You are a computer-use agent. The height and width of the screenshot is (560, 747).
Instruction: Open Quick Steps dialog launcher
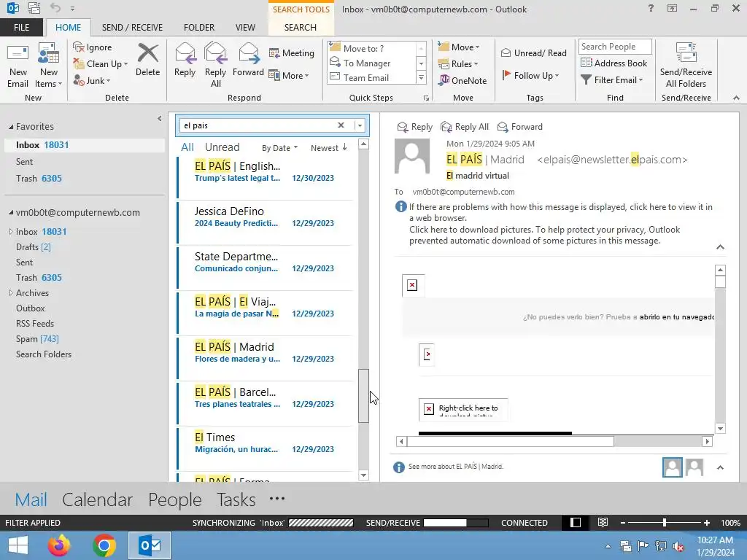(x=426, y=98)
